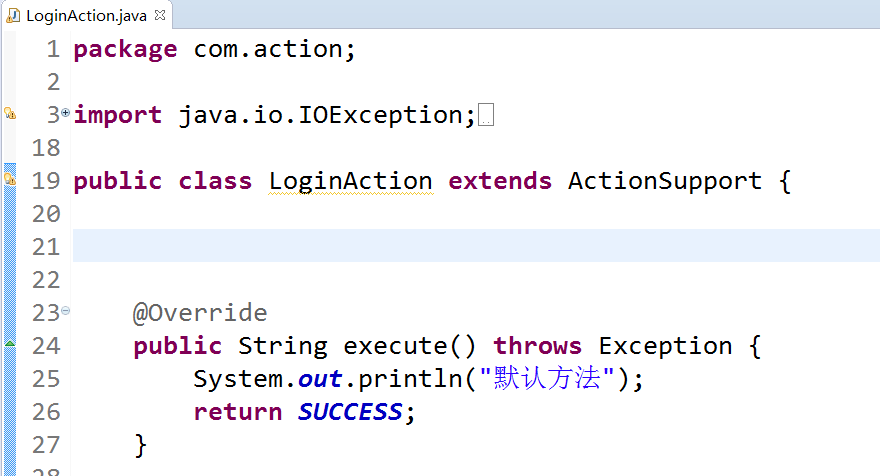Select the LoginAction.java tab label

point(86,16)
